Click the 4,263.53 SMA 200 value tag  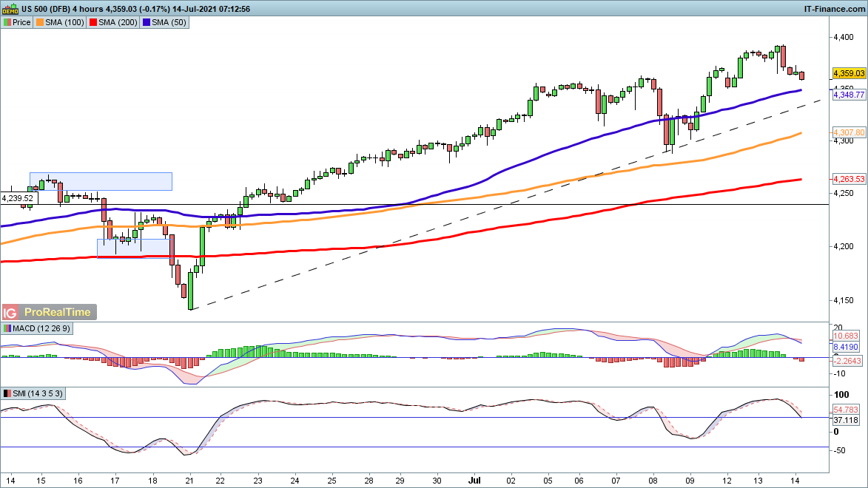pyautogui.click(x=849, y=179)
